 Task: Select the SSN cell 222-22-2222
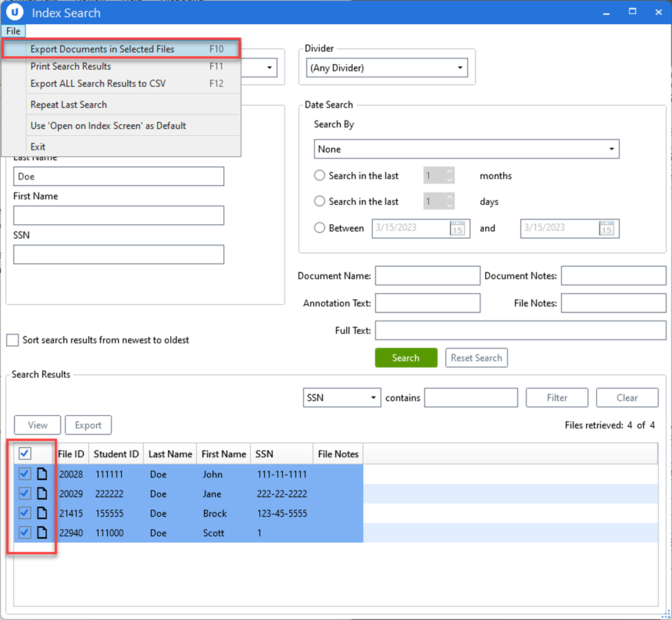tap(282, 494)
